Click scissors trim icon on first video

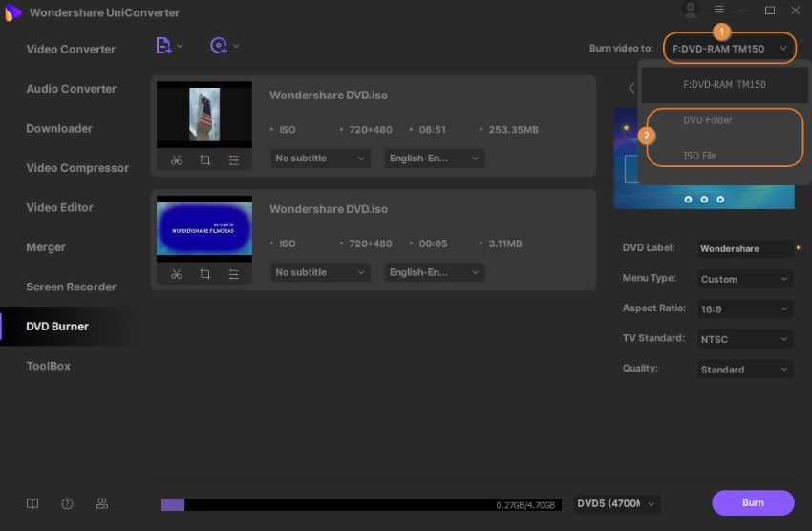(x=177, y=159)
